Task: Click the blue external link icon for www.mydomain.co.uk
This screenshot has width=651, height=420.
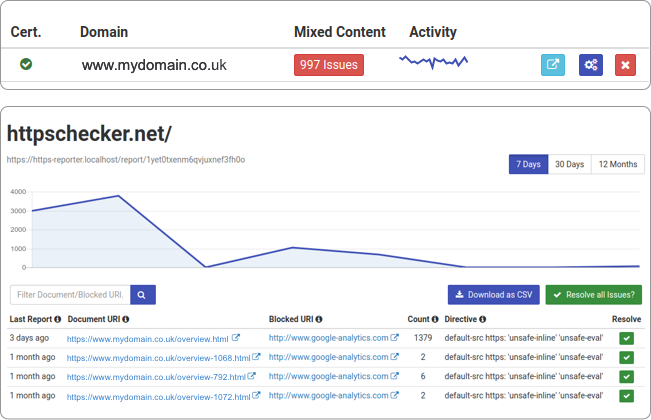Action: [x=553, y=65]
